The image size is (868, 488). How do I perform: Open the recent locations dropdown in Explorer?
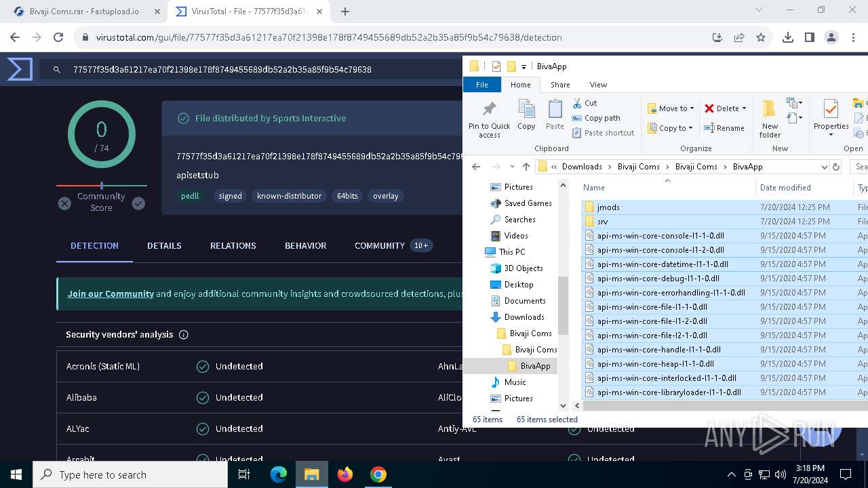coord(512,167)
